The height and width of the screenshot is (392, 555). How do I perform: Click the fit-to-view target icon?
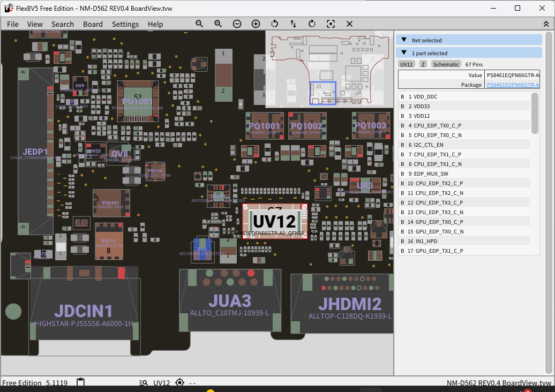331,24
